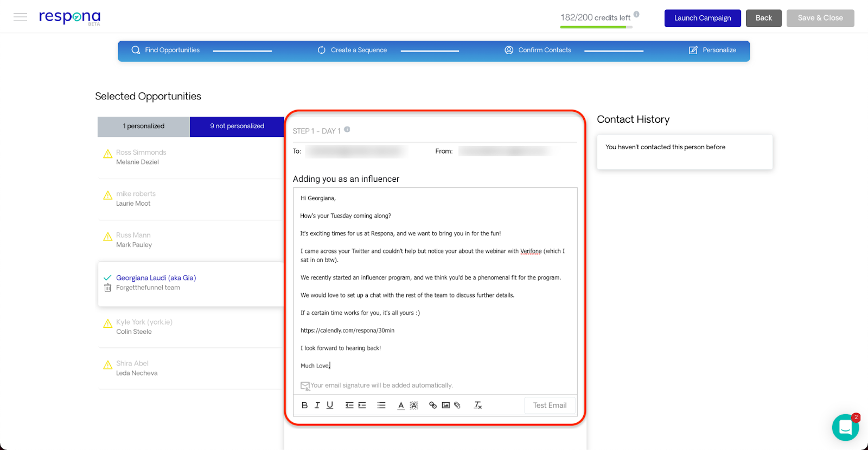868x450 pixels.
Task: Click the blurred To recipient field
Action: (x=356, y=151)
